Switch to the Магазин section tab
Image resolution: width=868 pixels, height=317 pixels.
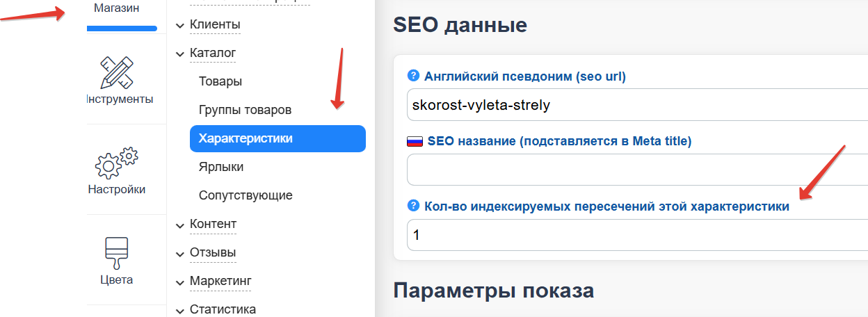[117, 9]
